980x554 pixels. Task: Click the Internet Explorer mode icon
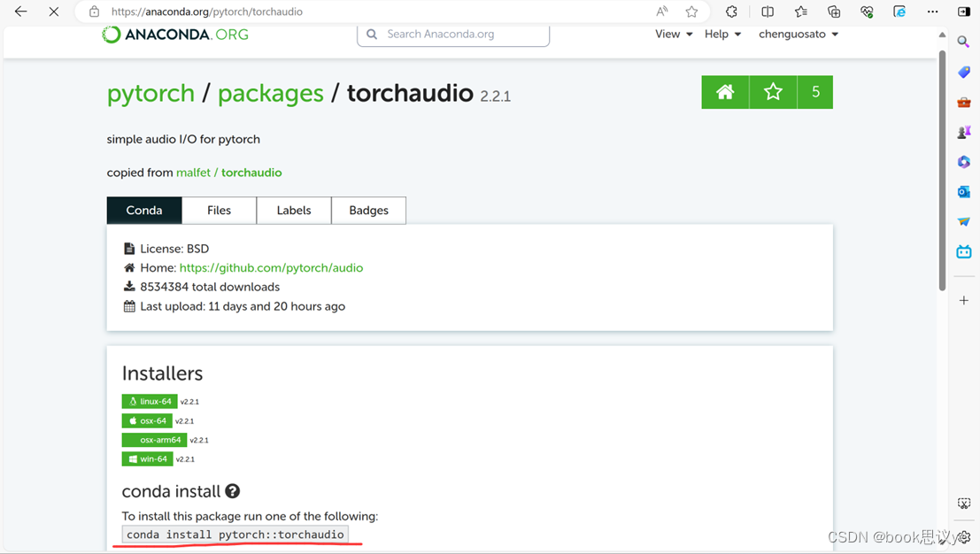pos(899,12)
